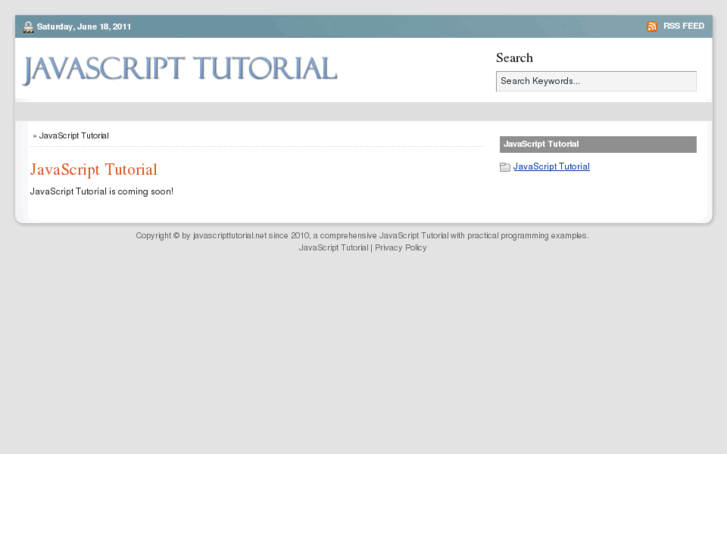The image size is (727, 545).
Task: Click the folder icon in the sidebar
Action: coord(505,167)
